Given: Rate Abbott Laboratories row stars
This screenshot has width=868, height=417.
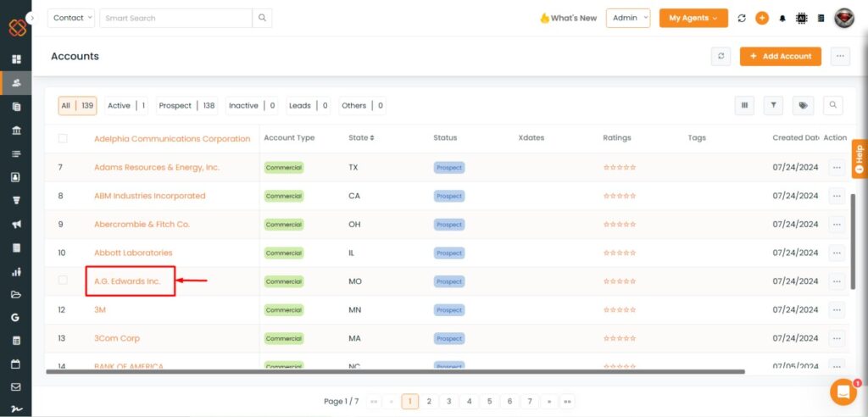Looking at the screenshot, I should pyautogui.click(x=620, y=253).
